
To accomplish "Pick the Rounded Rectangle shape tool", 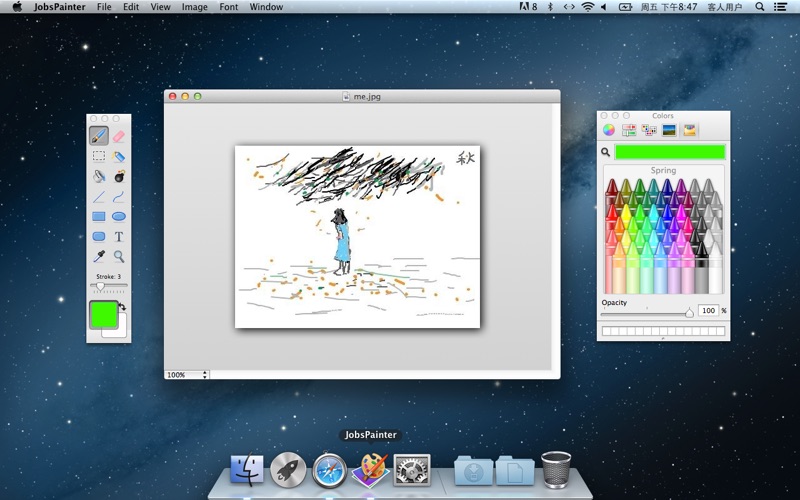I will click(x=98, y=236).
